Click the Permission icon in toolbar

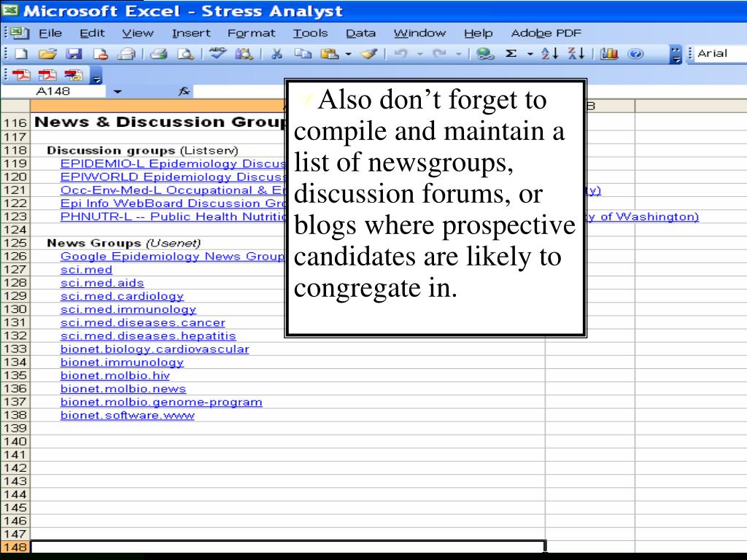click(x=100, y=54)
